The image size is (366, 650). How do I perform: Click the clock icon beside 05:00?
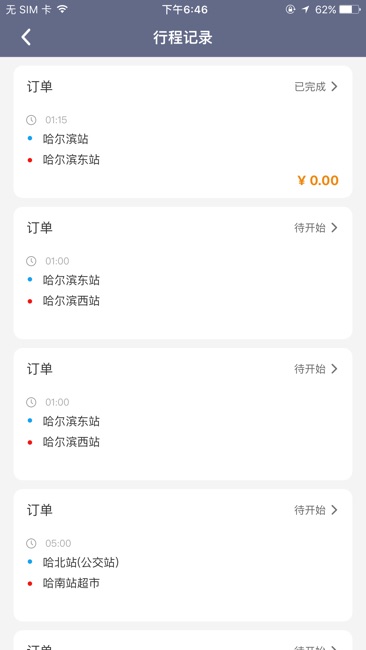31,543
